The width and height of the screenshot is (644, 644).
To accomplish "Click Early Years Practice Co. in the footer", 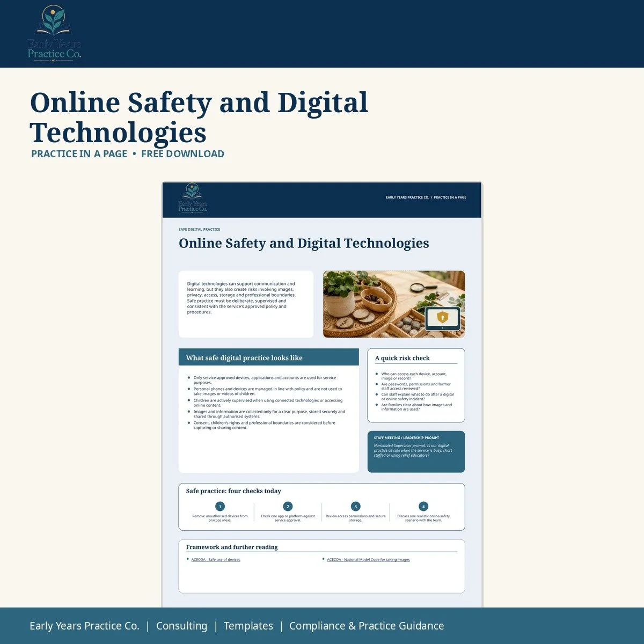I will tap(84, 626).
